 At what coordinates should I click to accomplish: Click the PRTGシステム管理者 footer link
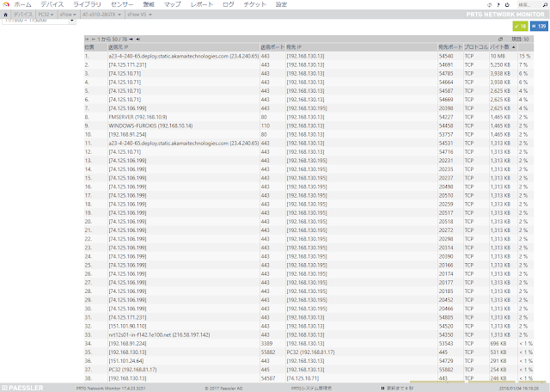point(311,389)
